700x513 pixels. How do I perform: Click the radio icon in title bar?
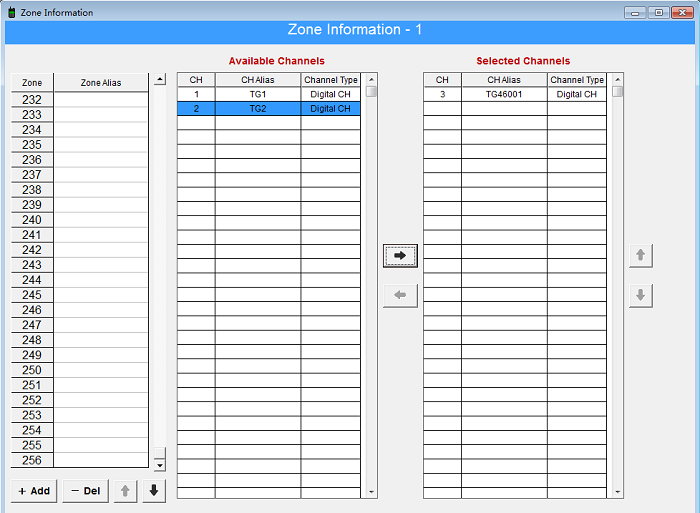pyautogui.click(x=11, y=12)
